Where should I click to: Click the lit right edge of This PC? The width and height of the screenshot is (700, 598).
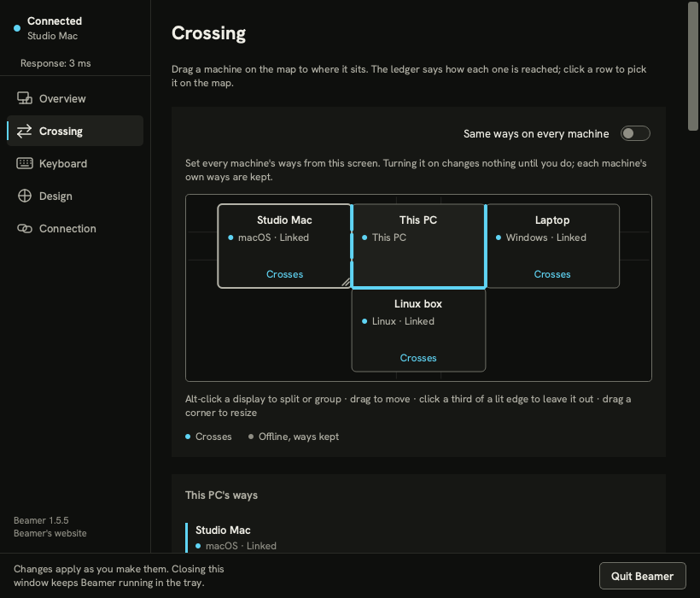(x=485, y=246)
